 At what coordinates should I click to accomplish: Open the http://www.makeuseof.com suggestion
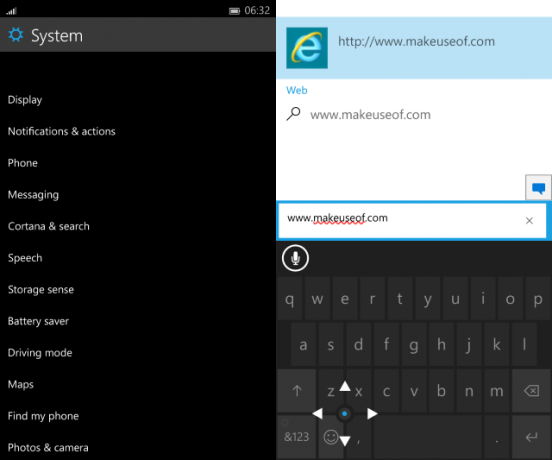[414, 48]
